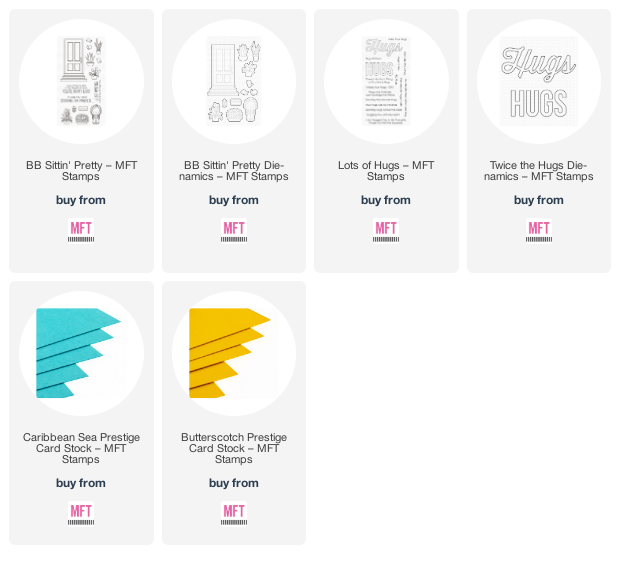Open BB Sittin' Pretty Die-namics product image
The width and height of the screenshot is (620, 565).
pyautogui.click(x=234, y=81)
